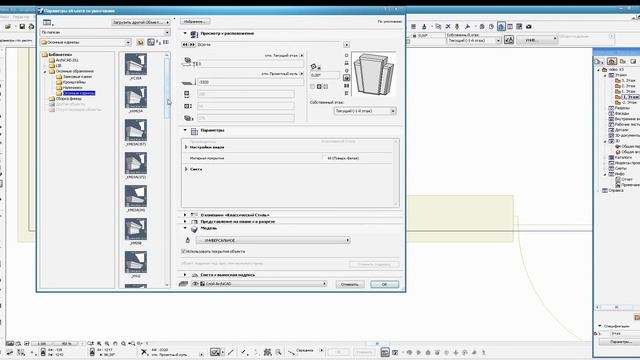Open the library folder path dropdown
Viewport: 640px width, 360px height.
click(86, 42)
